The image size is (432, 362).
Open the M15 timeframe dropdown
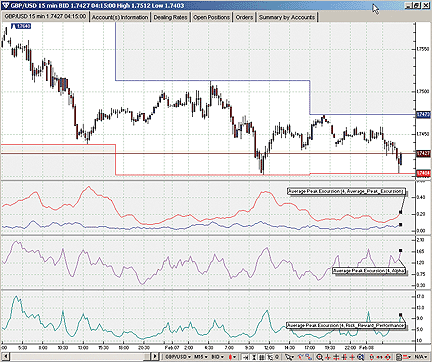201,357
